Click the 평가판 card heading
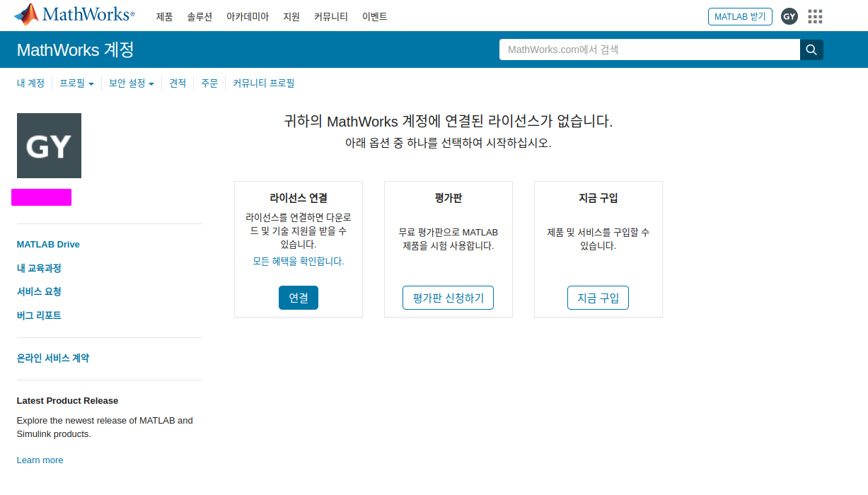The height and width of the screenshot is (495, 868). (x=449, y=198)
